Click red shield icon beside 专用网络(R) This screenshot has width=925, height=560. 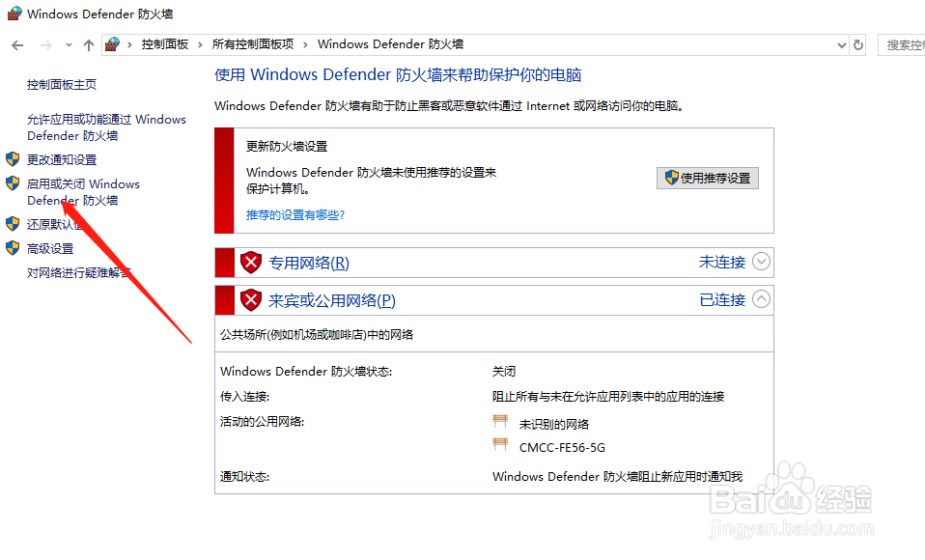click(x=251, y=262)
